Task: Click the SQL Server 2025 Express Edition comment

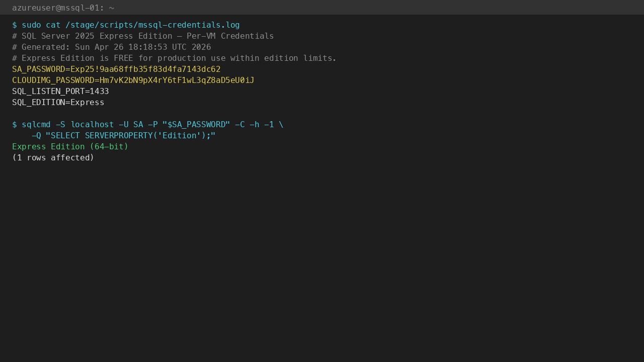Action: 143,36
